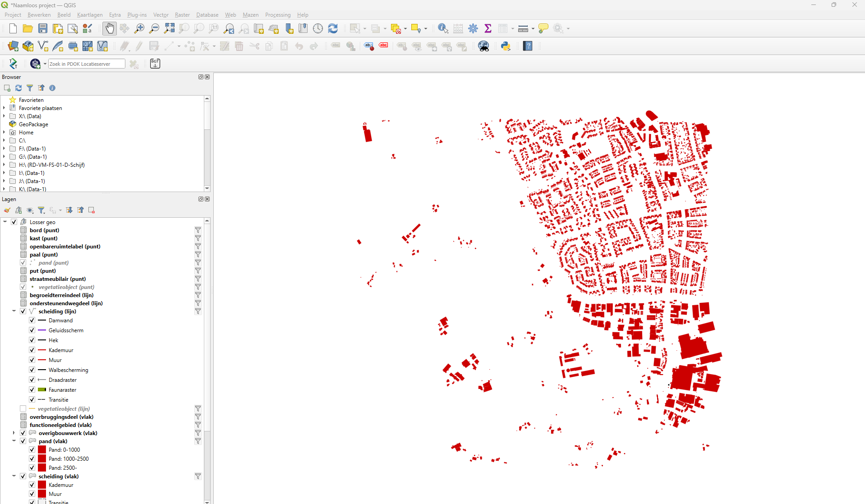Expand the Home folder in Browser
This screenshot has width=865, height=504.
[x=4, y=133]
